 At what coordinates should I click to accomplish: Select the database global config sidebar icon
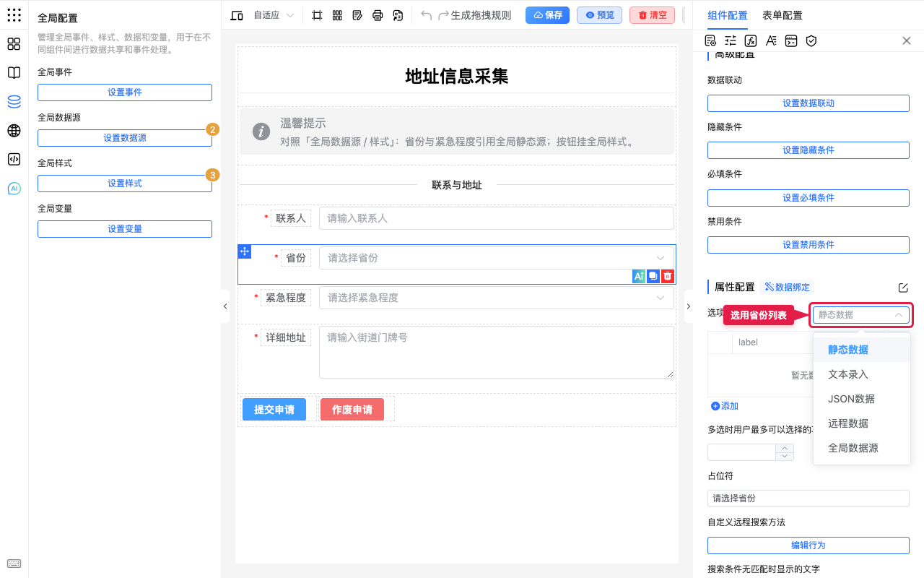14,102
